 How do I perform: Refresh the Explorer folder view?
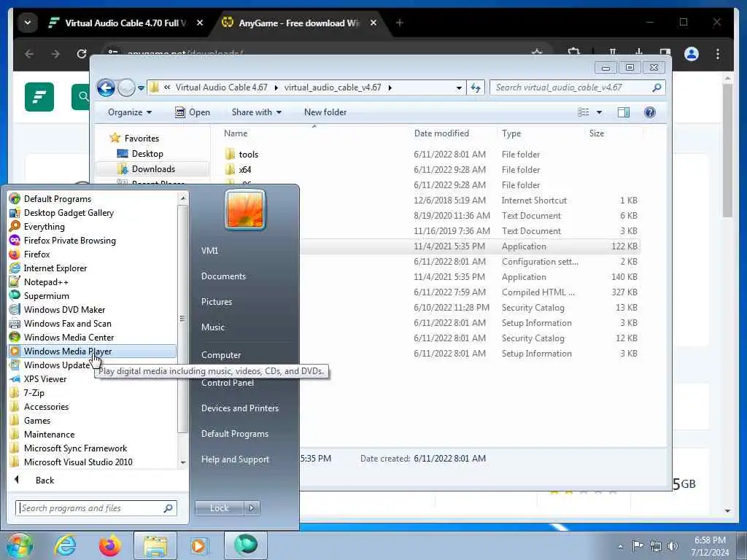pos(476,87)
